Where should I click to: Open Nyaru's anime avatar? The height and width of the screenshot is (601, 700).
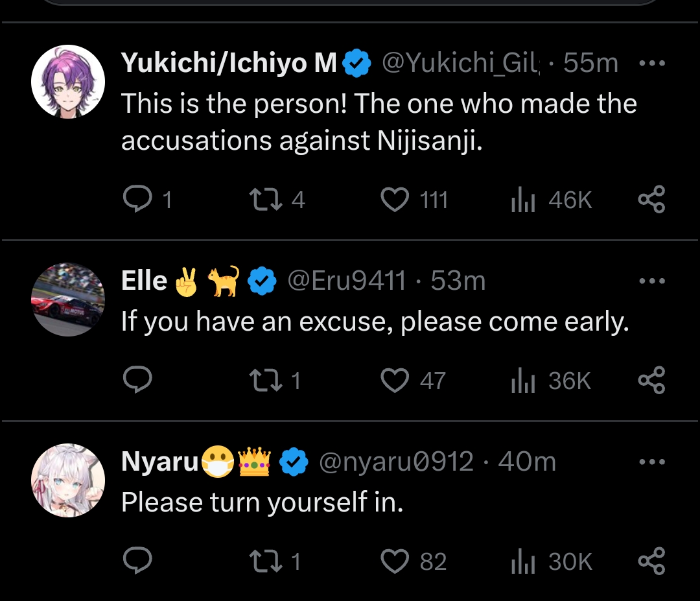tap(68, 480)
